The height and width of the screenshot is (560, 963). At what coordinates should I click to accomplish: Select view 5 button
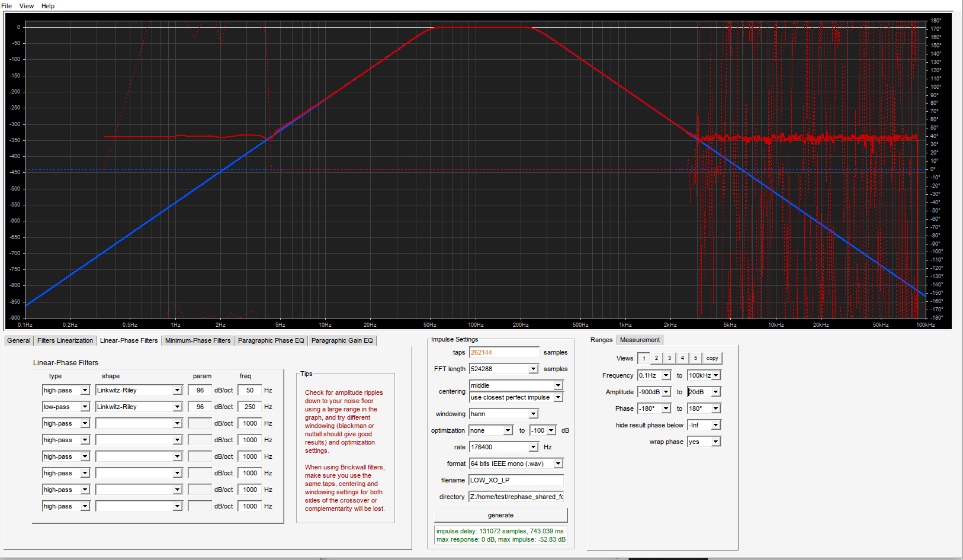(x=695, y=358)
